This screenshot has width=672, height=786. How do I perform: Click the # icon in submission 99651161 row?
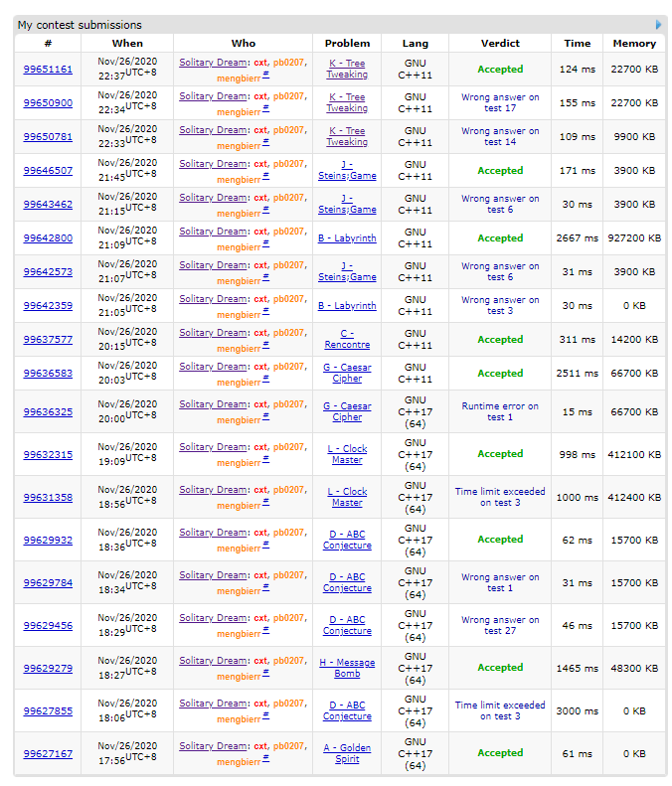click(x=265, y=78)
